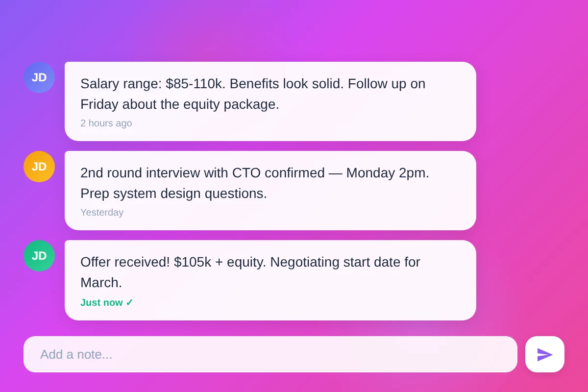Open the avatar for the salary range note
The width and height of the screenshot is (588, 392).
[39, 77]
